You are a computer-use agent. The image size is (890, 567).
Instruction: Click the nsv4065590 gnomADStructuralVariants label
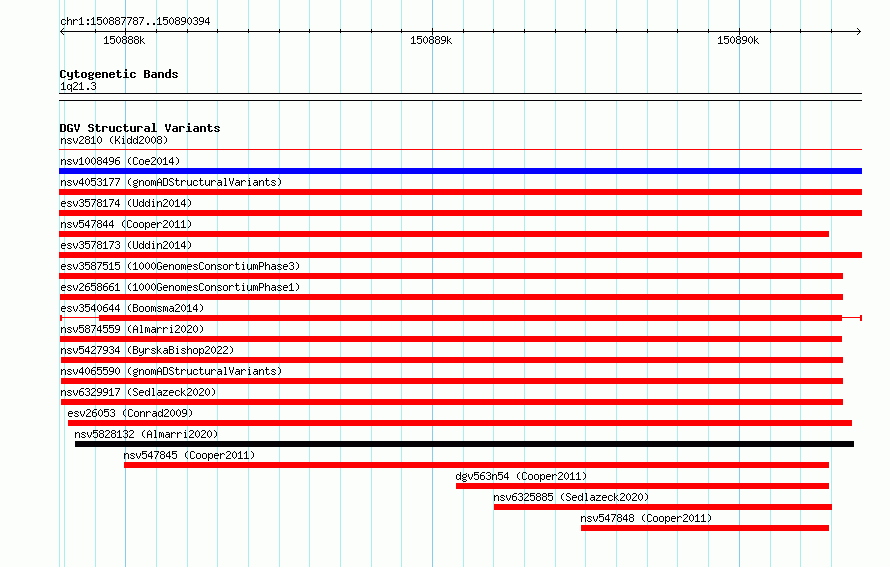[171, 371]
